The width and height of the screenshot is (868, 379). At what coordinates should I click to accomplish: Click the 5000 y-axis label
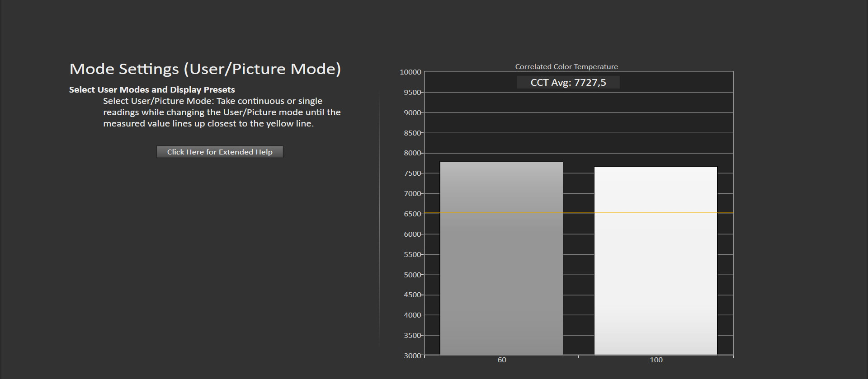click(412, 275)
